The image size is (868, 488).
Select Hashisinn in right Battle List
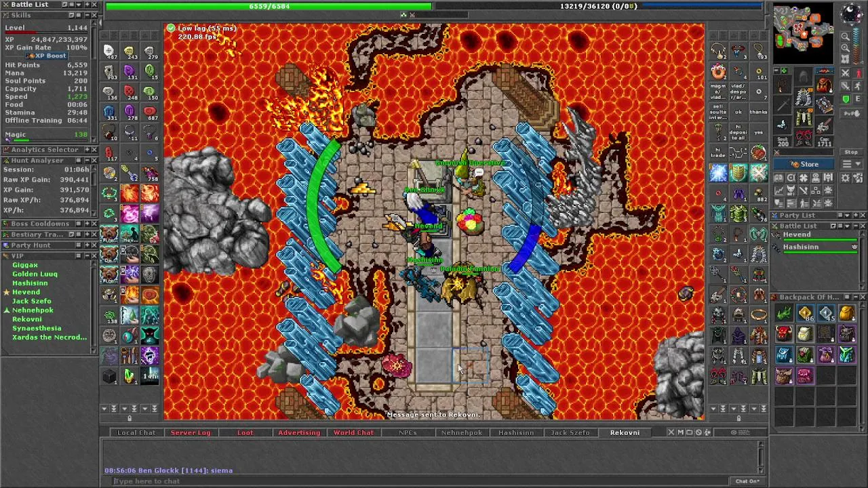pyautogui.click(x=818, y=248)
